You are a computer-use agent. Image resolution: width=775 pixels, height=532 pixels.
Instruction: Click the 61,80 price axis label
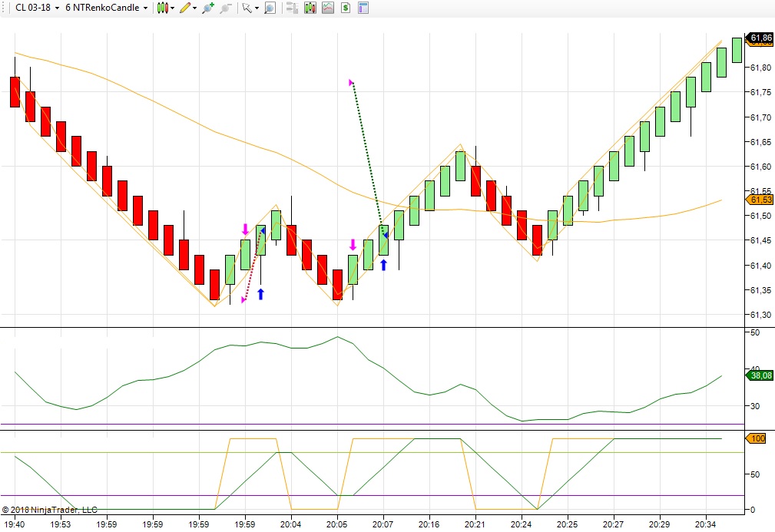coord(760,68)
